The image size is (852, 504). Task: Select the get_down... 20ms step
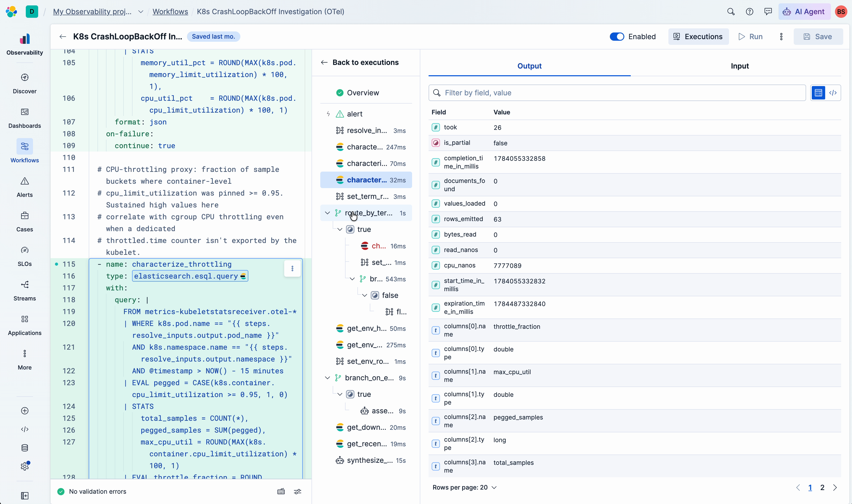(366, 427)
